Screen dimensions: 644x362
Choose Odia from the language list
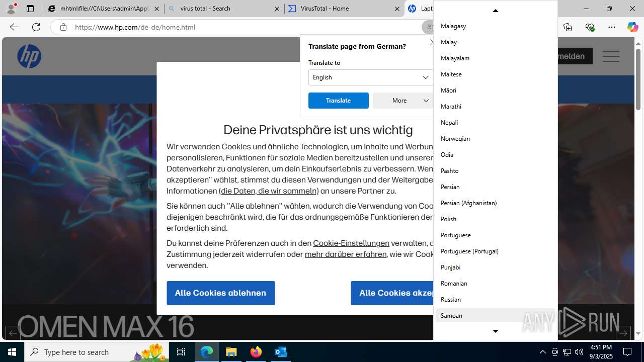tap(495, 154)
